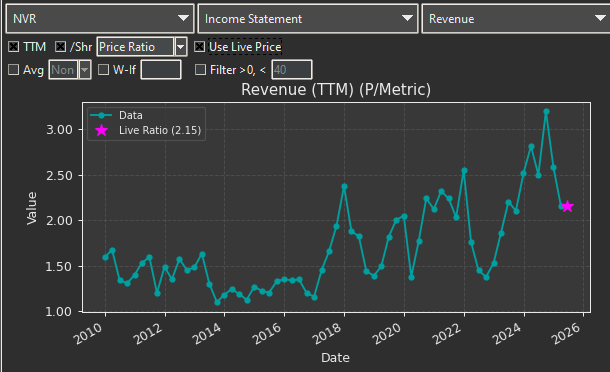Screen dimensions: 610x372
Task: Click the Value y-axis label
Action: [x=32, y=208]
